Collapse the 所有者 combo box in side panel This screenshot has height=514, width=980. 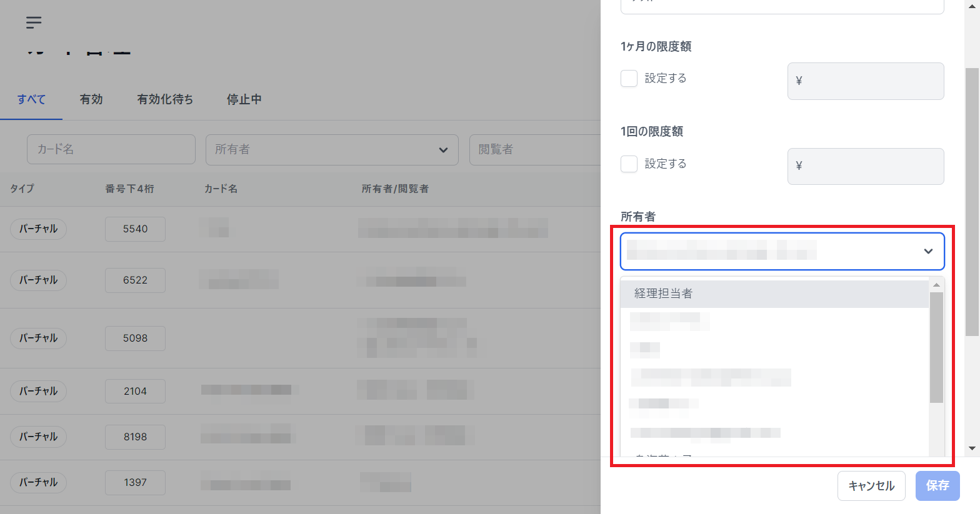(x=782, y=251)
